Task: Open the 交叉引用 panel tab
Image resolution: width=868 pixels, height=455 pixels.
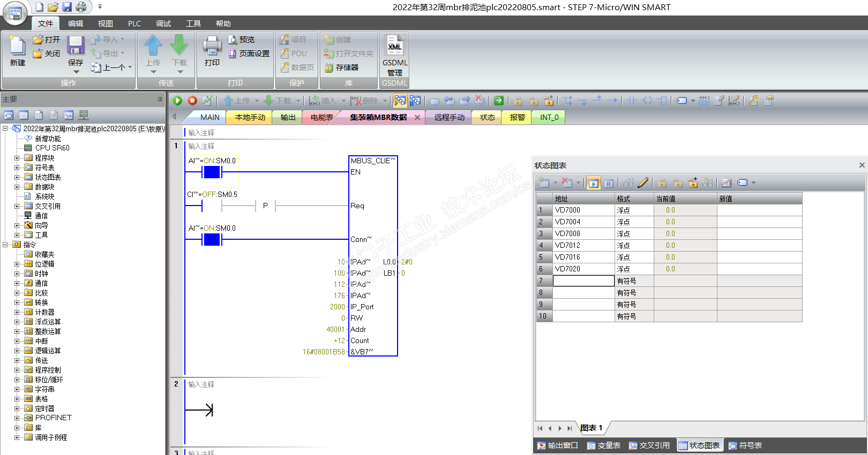Action: (x=649, y=445)
